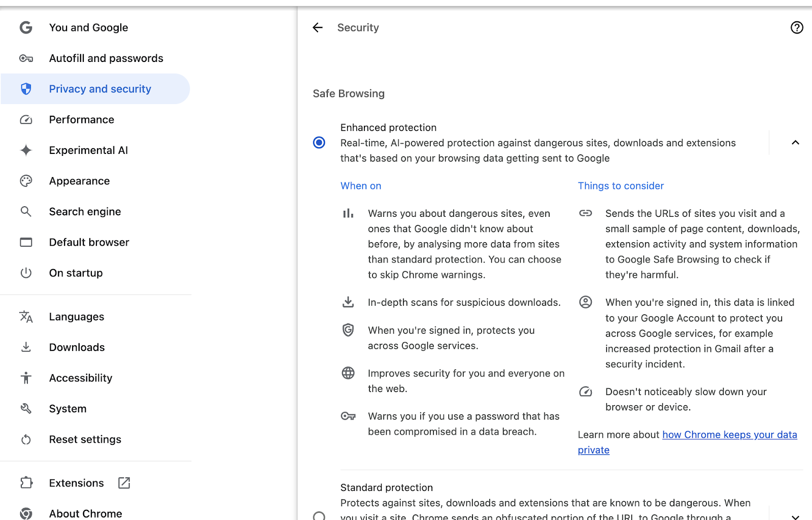Open Appearance settings section
Image resolution: width=812 pixels, height=520 pixels.
95,181
